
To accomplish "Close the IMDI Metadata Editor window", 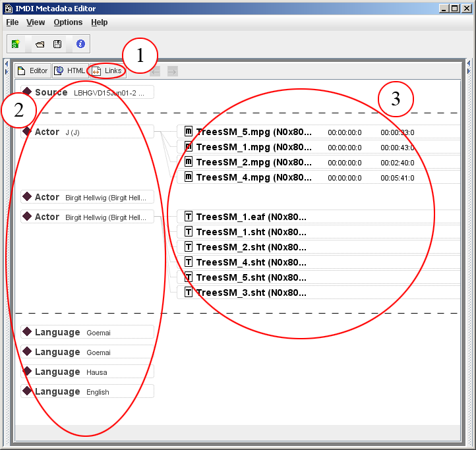I will (466, 9).
